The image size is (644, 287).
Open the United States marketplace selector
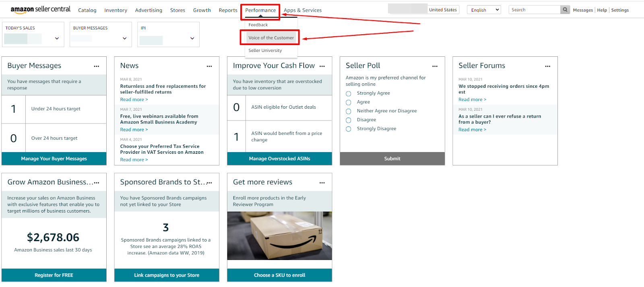[x=443, y=10]
